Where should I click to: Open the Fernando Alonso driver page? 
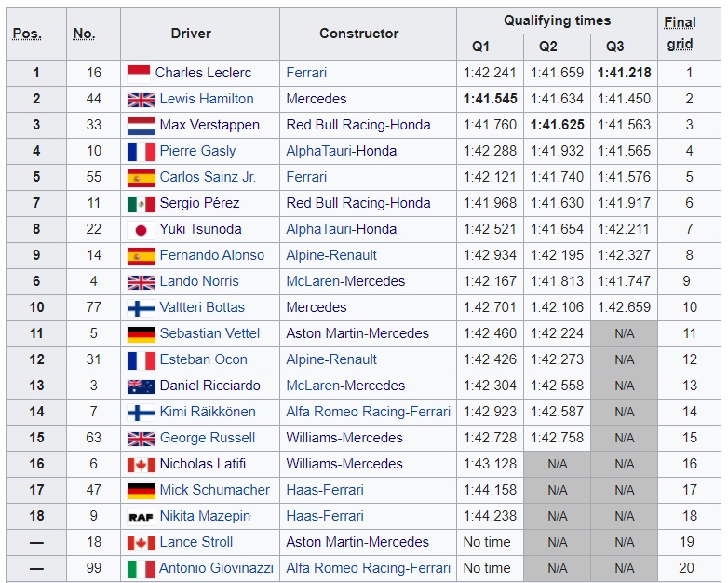coord(211,255)
